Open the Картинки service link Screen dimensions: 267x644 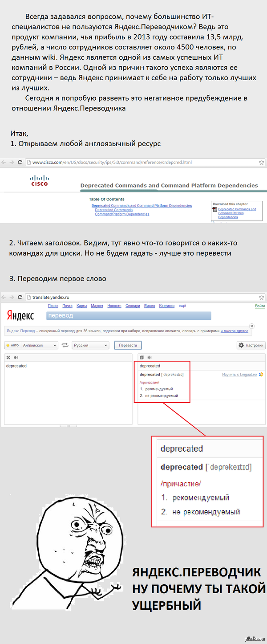click(x=167, y=306)
